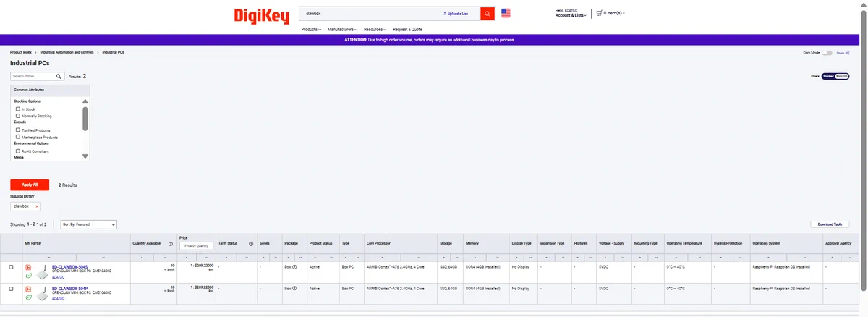Check the In Stock filter
Screen dimensions: 868x317
(18, 109)
